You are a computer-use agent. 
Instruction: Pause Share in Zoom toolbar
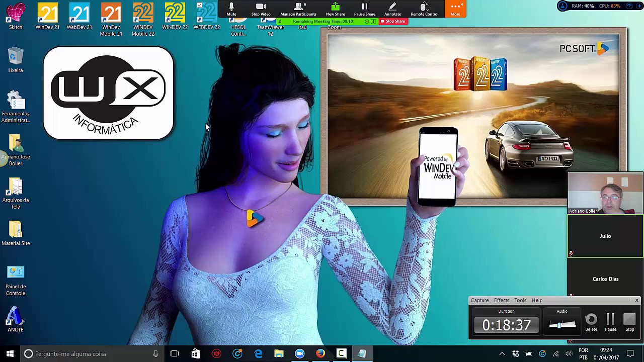tap(364, 9)
